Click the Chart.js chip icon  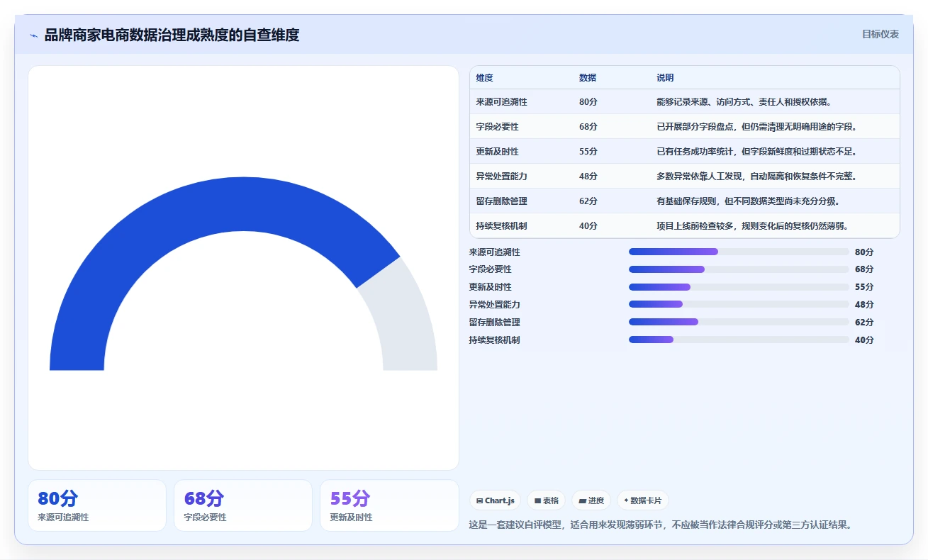[x=480, y=500]
